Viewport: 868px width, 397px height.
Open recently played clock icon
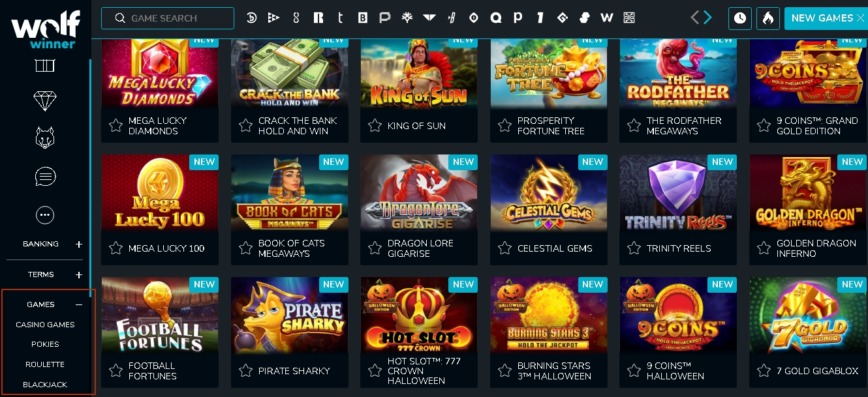click(740, 18)
